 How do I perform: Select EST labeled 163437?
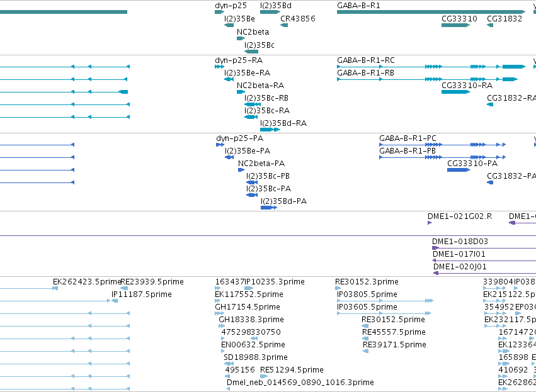(x=230, y=282)
